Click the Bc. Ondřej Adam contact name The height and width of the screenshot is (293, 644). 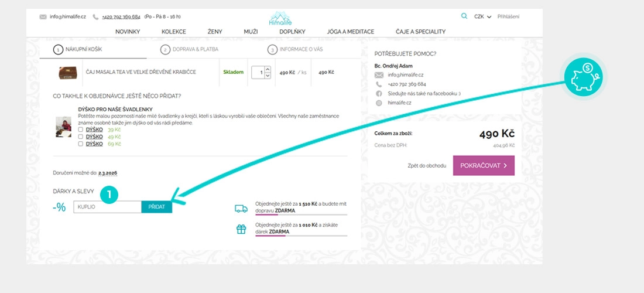pos(393,66)
